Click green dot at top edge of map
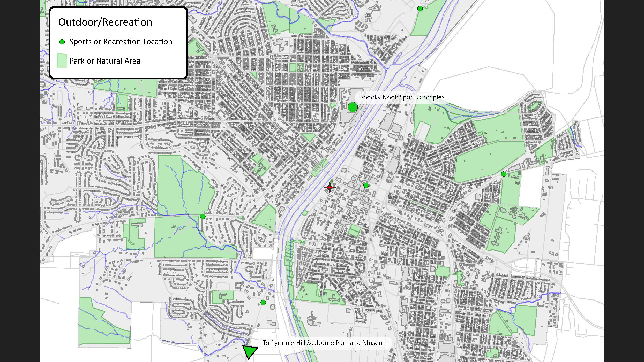The image size is (644, 362). [420, 9]
